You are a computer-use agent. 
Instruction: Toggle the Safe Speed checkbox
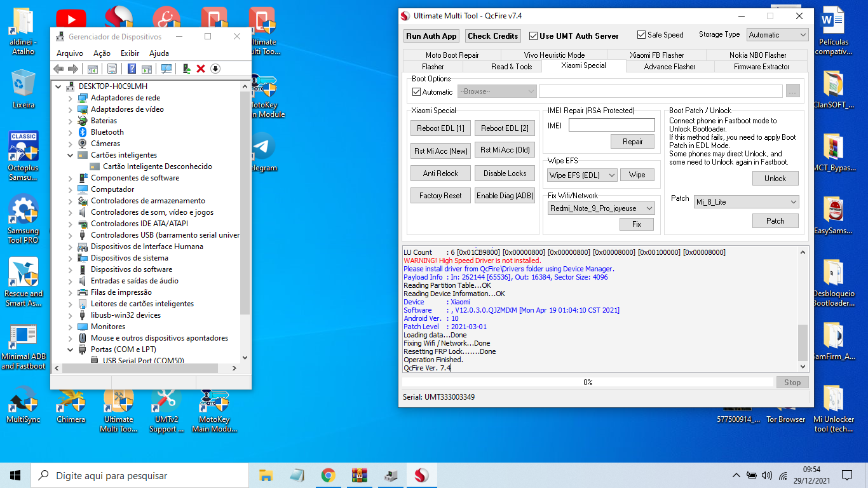(641, 35)
